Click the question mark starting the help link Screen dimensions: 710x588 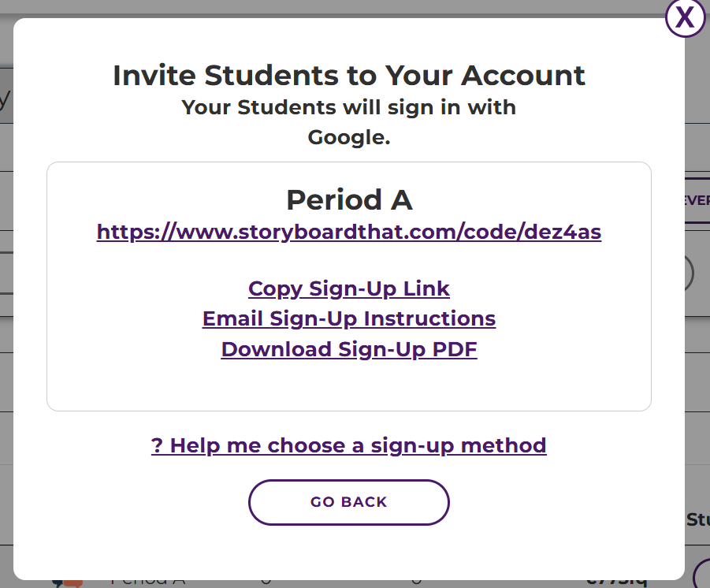point(157,445)
